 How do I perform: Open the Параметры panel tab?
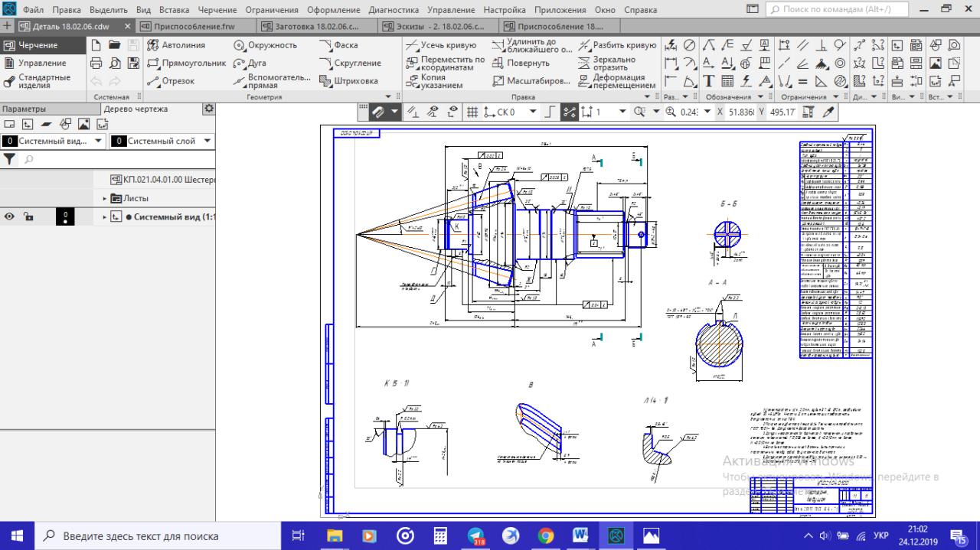tap(23, 109)
